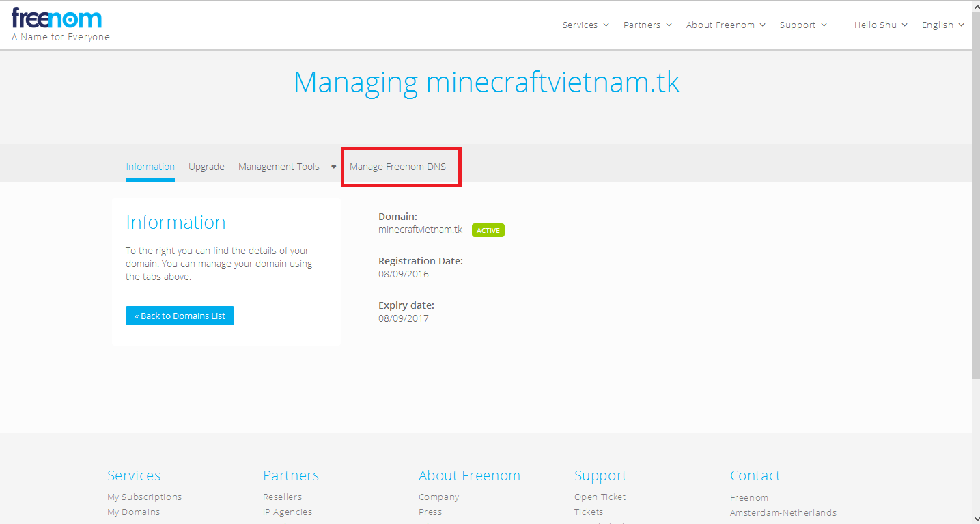This screenshot has width=980, height=524.
Task: Click Freenom under the Contact footer heading
Action: 749,497
